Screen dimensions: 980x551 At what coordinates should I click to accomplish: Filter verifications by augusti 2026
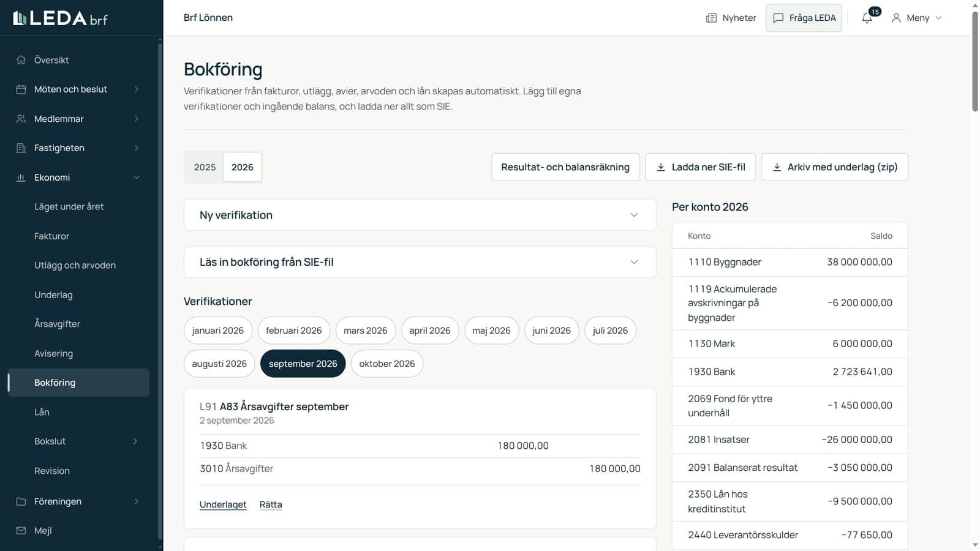pyautogui.click(x=219, y=364)
